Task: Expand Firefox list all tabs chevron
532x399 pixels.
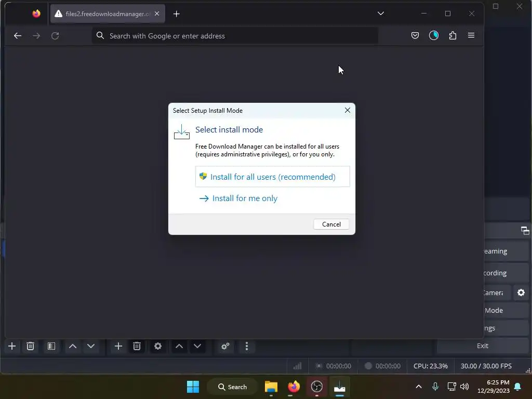Action: pos(381,14)
